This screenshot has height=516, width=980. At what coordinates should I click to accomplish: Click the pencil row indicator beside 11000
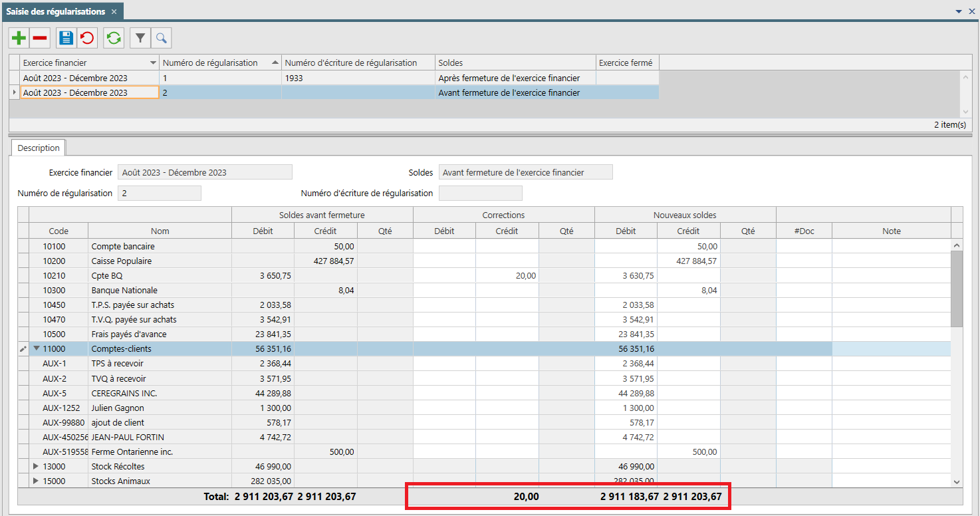[x=23, y=349]
